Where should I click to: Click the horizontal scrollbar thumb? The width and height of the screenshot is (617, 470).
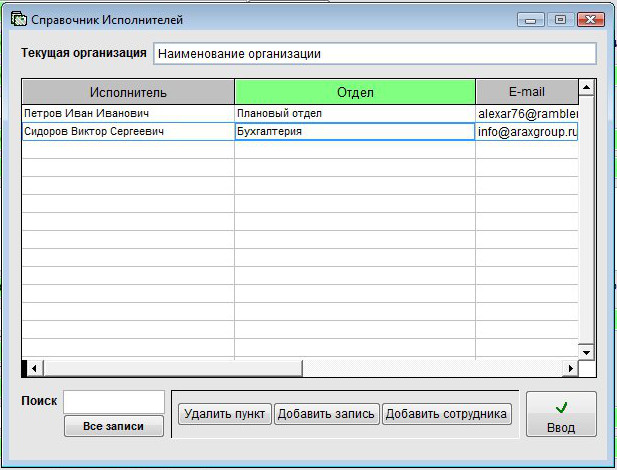[x=173, y=368]
